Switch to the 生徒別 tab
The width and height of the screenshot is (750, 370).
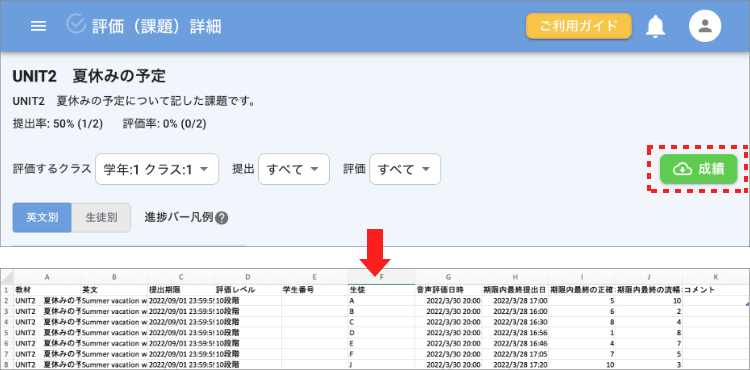pos(101,218)
